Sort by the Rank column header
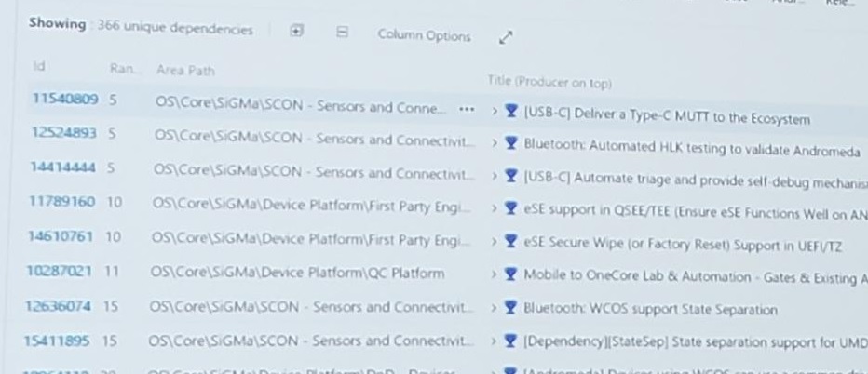The width and height of the screenshot is (868, 374). 125,69
